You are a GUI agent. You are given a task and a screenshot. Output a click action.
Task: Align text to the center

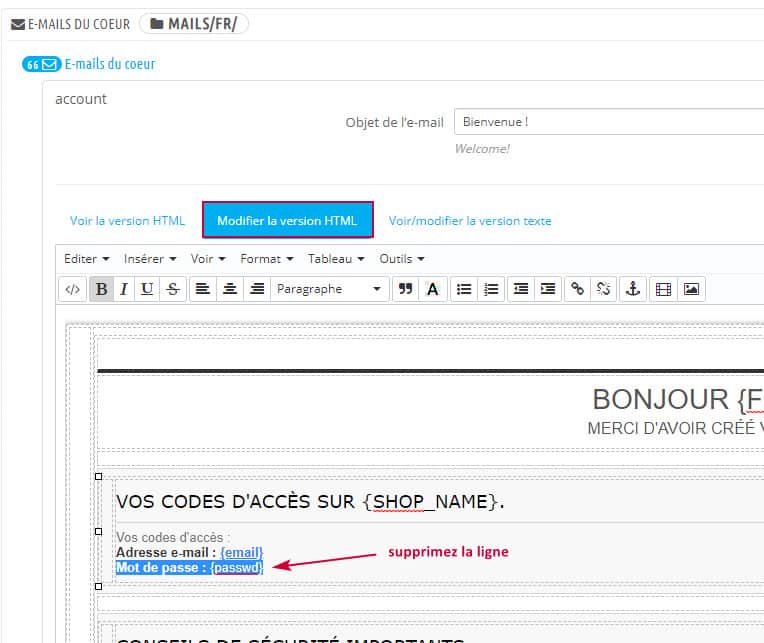click(x=230, y=289)
